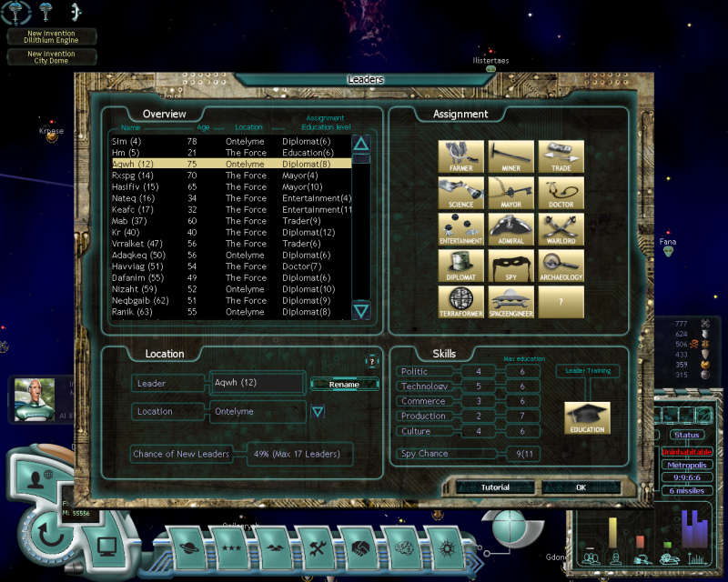This screenshot has width=728, height=582.
Task: Assign the Trade role
Action: pyautogui.click(x=561, y=155)
